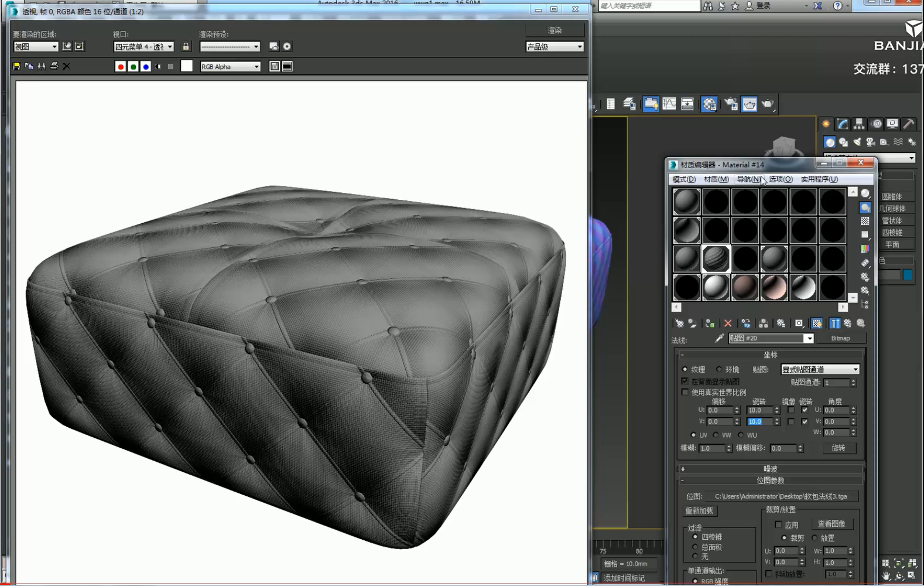Image resolution: width=924 pixels, height=586 pixels.
Task: Toggle the red channel button
Action: (121, 67)
